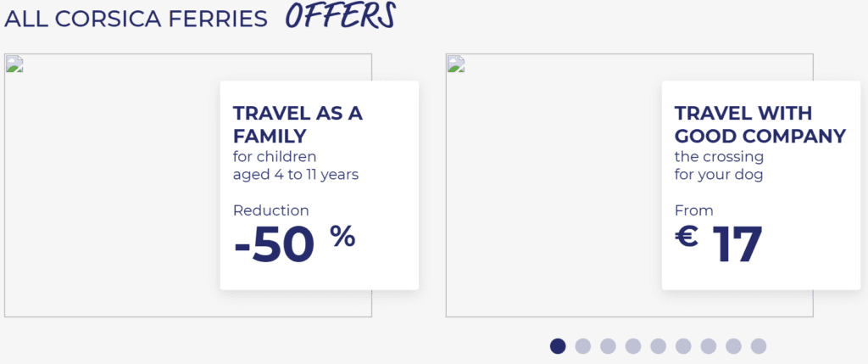Click the broken image icon in the family offer

14,64
